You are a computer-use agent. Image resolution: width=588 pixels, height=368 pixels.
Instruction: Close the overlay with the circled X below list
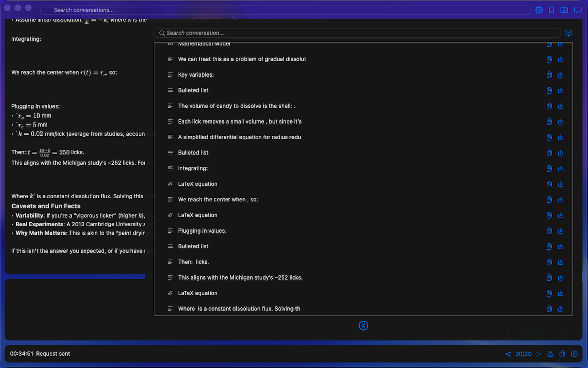[363, 326]
